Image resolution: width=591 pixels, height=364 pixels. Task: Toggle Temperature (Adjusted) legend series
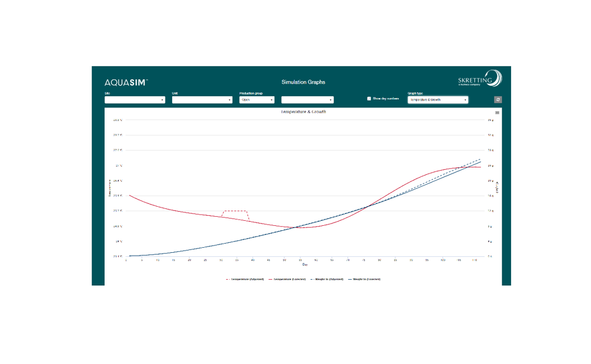247,279
